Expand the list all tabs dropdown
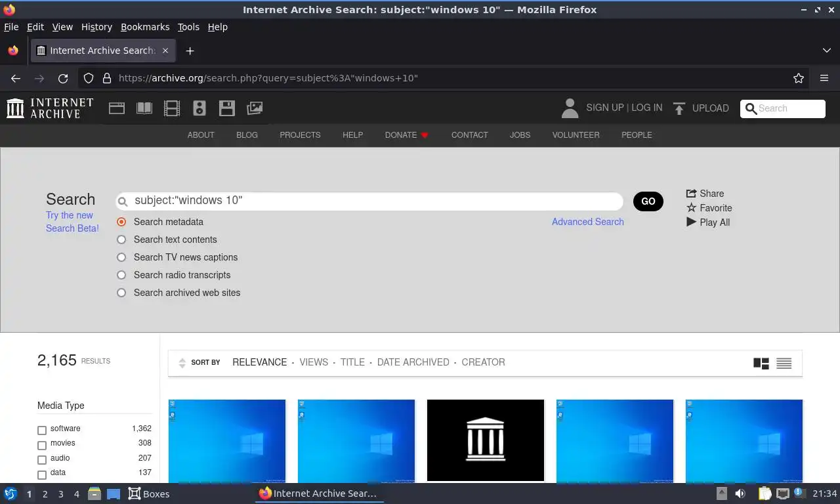840x504 pixels. [x=826, y=51]
